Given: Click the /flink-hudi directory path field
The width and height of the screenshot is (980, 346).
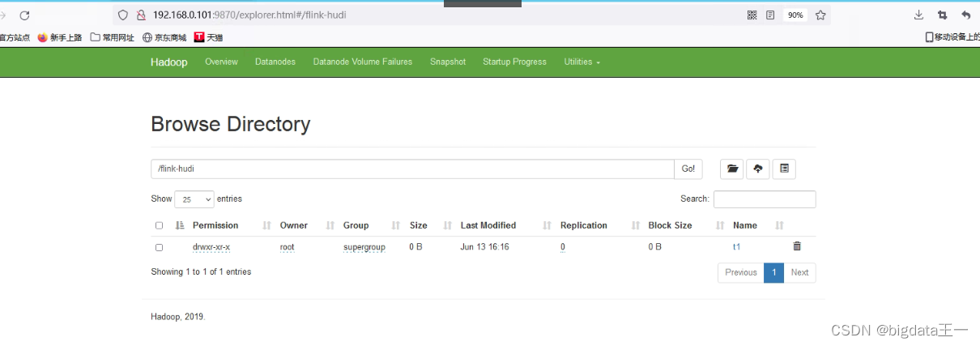Looking at the screenshot, I should coord(412,169).
